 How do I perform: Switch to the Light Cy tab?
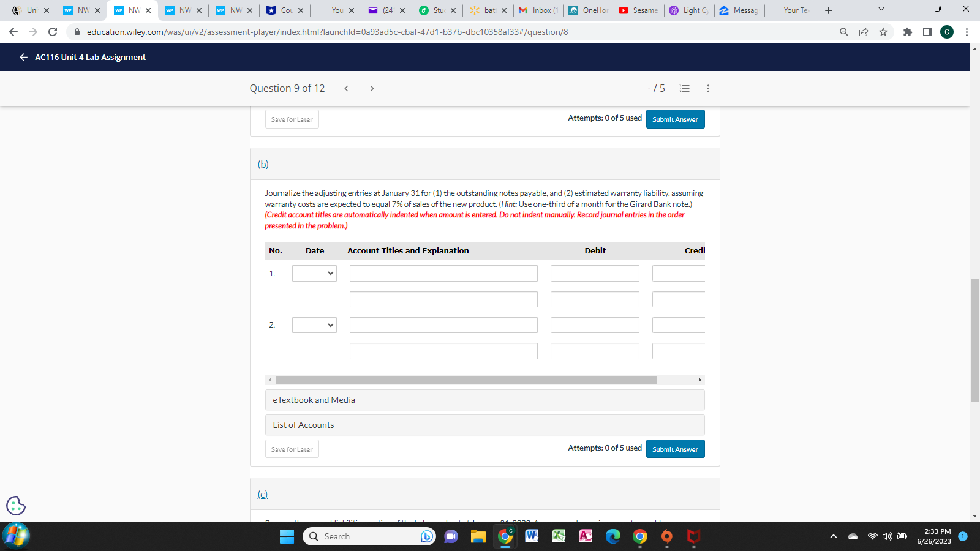(689, 10)
